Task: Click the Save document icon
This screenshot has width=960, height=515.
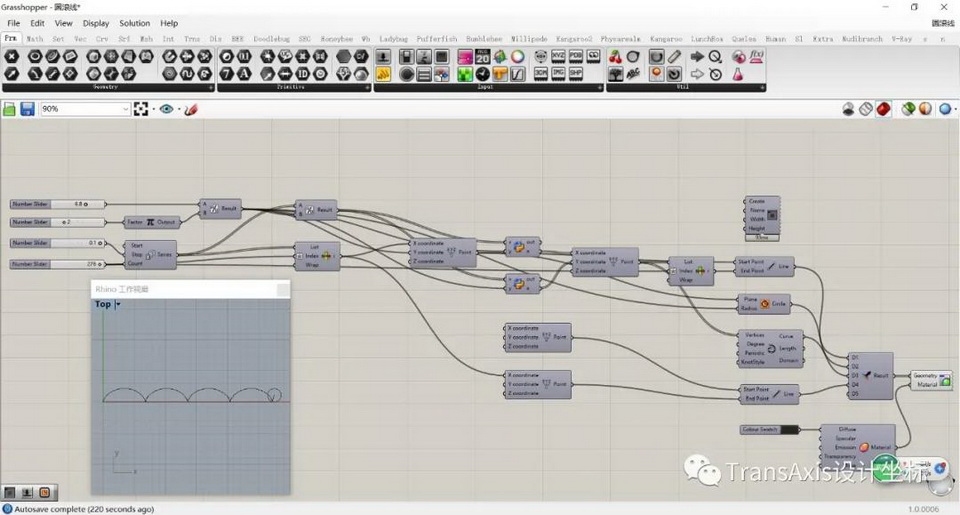Action: pyautogui.click(x=27, y=109)
